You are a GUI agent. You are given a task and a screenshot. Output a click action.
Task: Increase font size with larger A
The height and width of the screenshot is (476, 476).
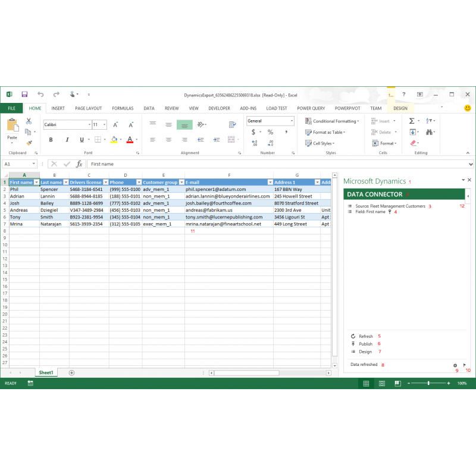115,125
